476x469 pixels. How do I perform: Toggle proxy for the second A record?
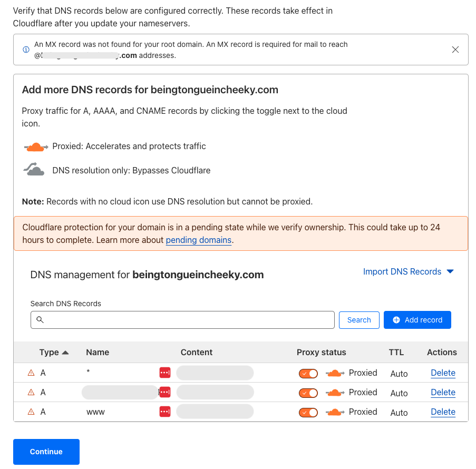308,393
